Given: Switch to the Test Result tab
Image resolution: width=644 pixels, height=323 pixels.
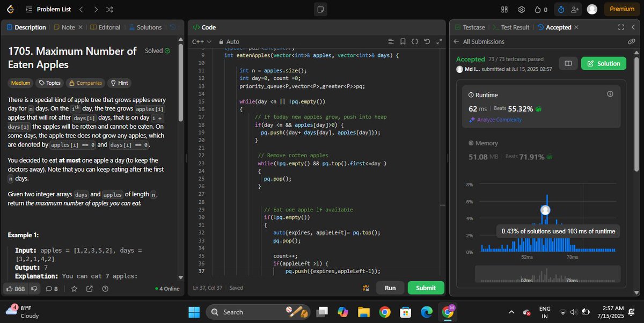Looking at the screenshot, I should pos(511,27).
